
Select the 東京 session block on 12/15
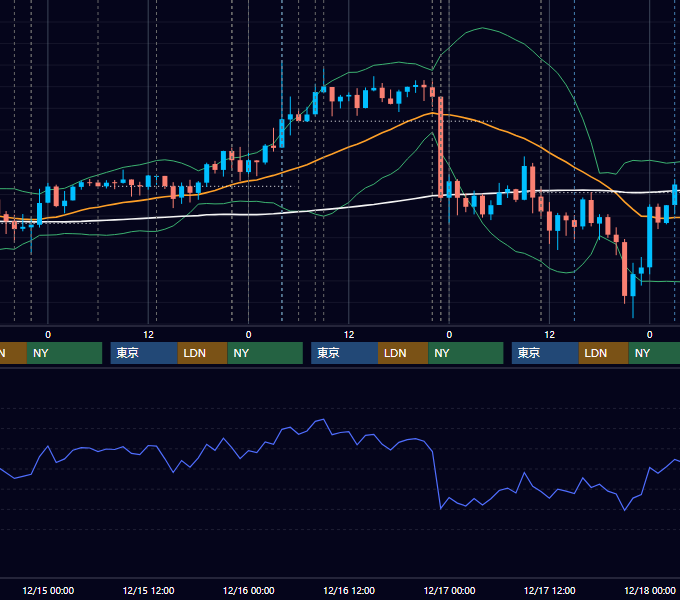tap(144, 353)
